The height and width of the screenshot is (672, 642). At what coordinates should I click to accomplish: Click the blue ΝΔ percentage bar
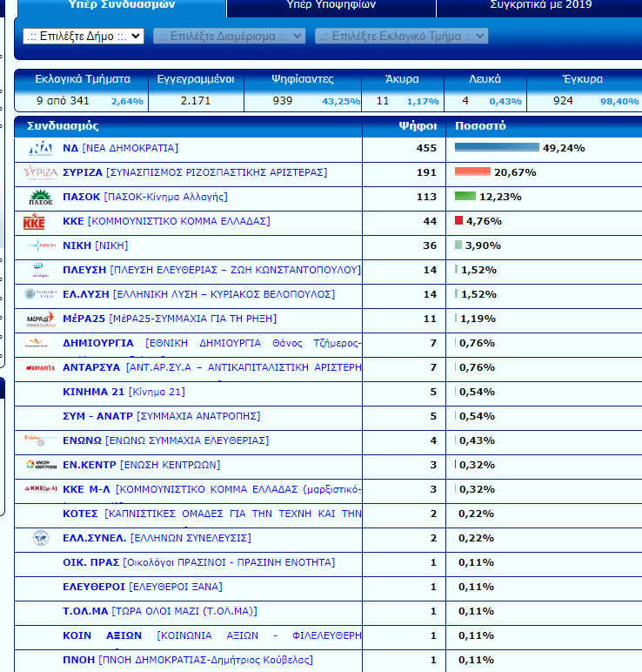point(496,148)
